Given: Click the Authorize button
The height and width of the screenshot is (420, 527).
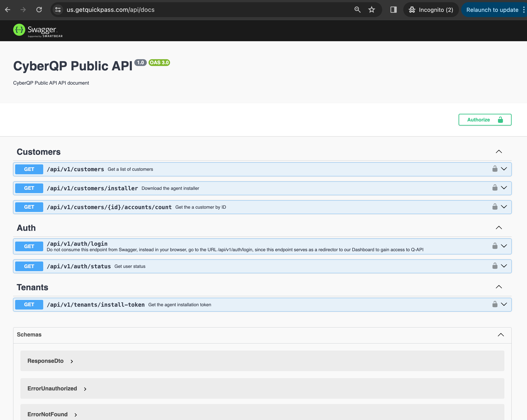Looking at the screenshot, I should point(485,120).
